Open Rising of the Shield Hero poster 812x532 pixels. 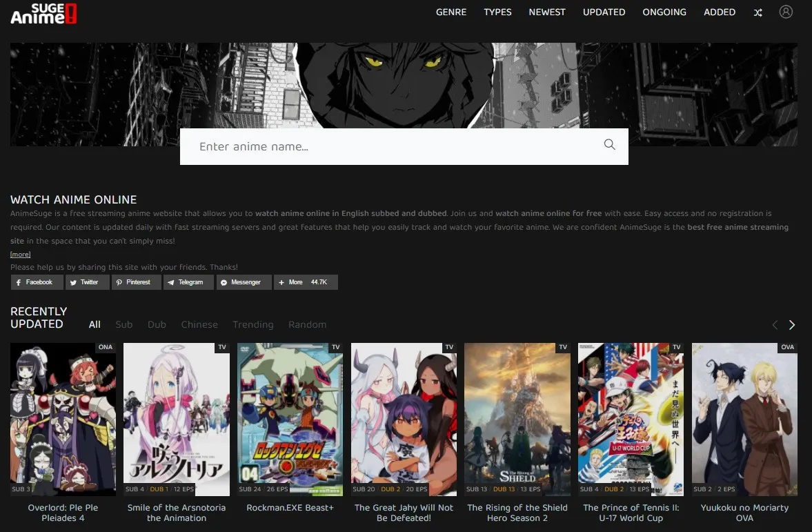click(x=517, y=419)
